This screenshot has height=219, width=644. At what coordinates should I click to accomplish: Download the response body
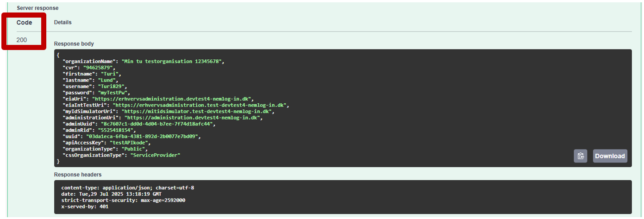610,156
